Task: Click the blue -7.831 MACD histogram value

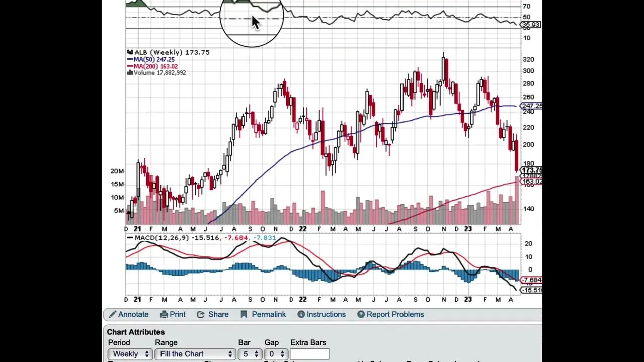Action: [x=264, y=238]
